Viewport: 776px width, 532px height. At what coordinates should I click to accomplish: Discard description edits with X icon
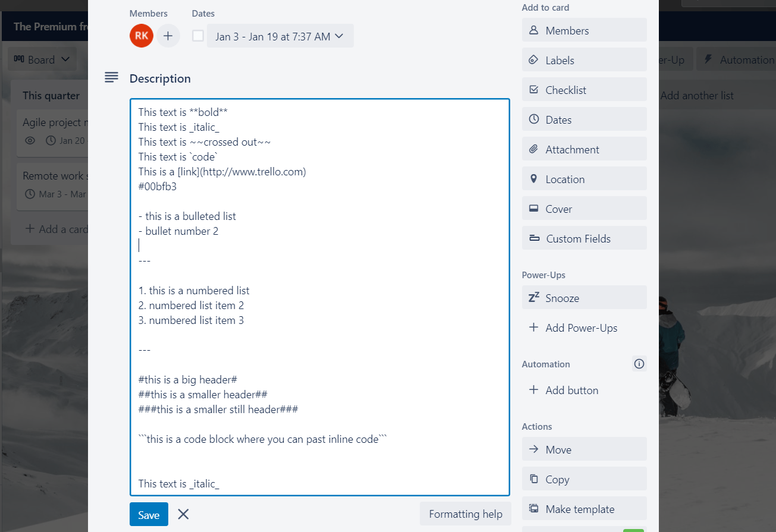pyautogui.click(x=183, y=514)
